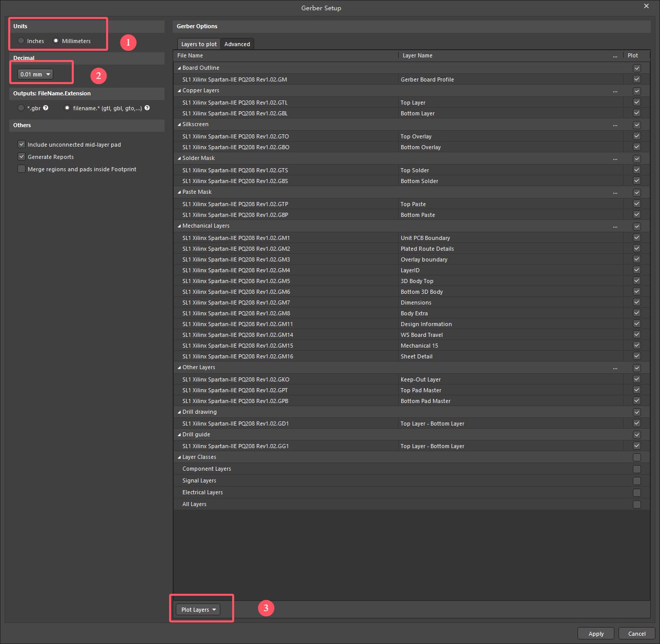The height and width of the screenshot is (644, 660).
Task: Select the file ending in Rev1.02.GG1
Action: pos(236,446)
